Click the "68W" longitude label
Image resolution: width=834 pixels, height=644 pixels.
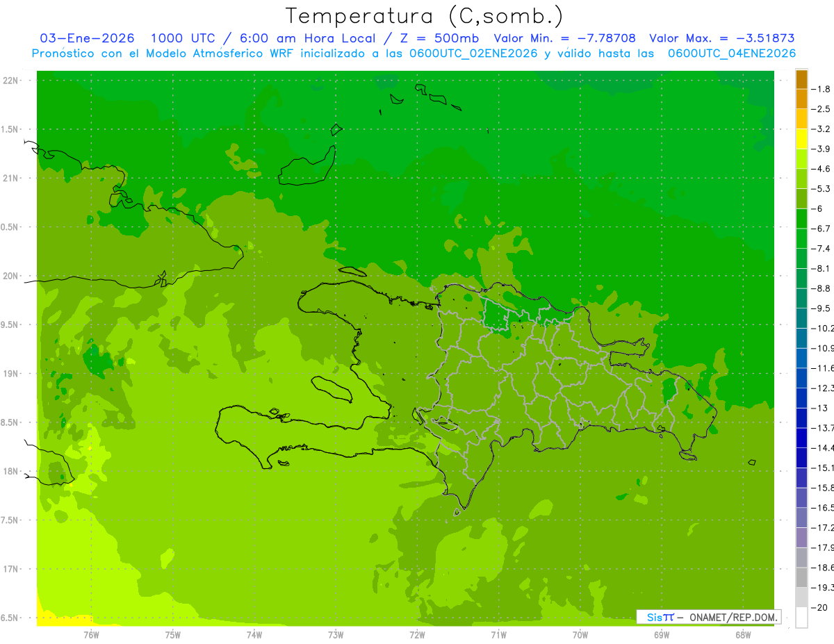pyautogui.click(x=743, y=634)
